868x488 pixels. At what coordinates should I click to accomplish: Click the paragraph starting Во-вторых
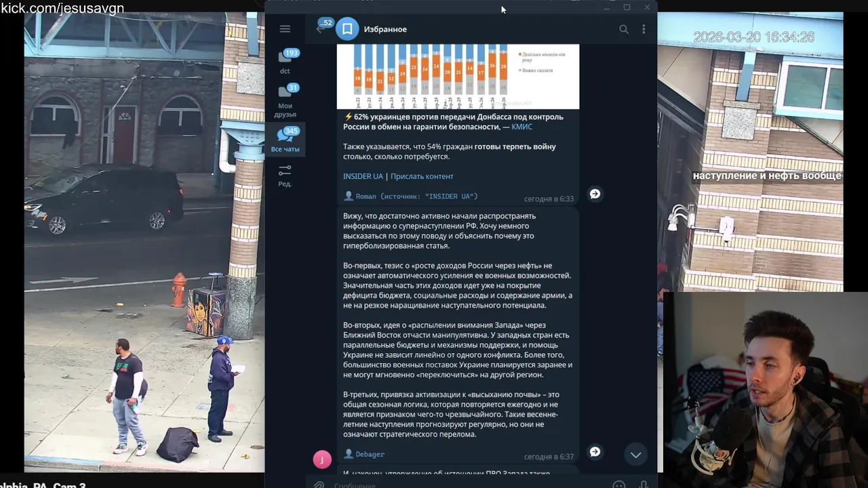click(x=458, y=350)
